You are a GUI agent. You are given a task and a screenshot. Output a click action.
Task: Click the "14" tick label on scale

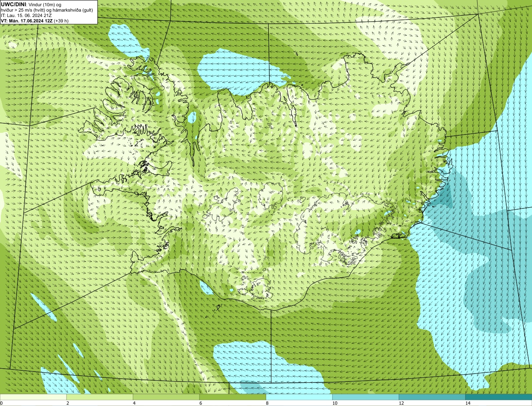pyautogui.click(x=468, y=403)
